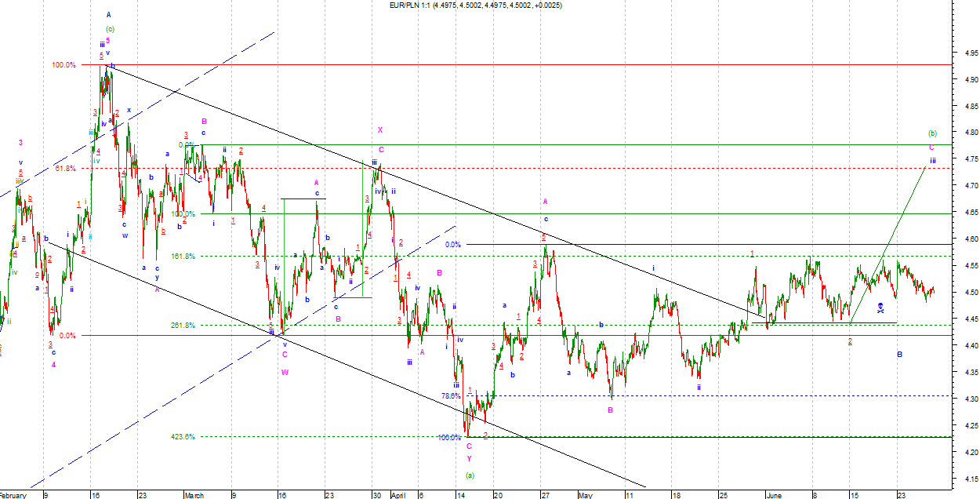Viewport: 980px width, 499px height.
Task: Click the green (a) wave label
Action: 470,475
